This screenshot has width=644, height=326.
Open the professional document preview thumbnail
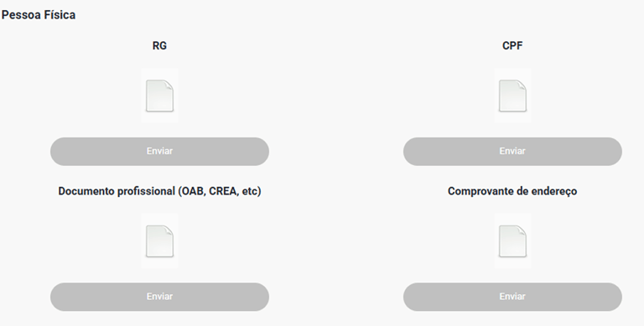[x=160, y=241]
